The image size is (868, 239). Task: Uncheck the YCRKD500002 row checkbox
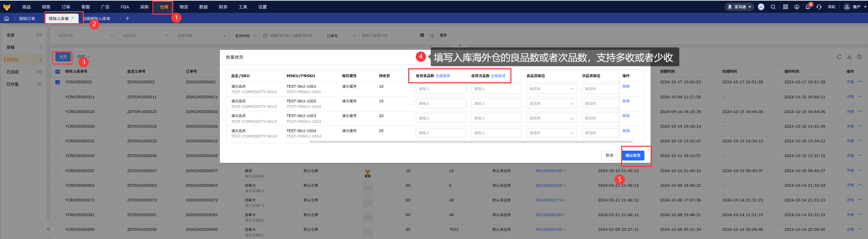[57, 82]
